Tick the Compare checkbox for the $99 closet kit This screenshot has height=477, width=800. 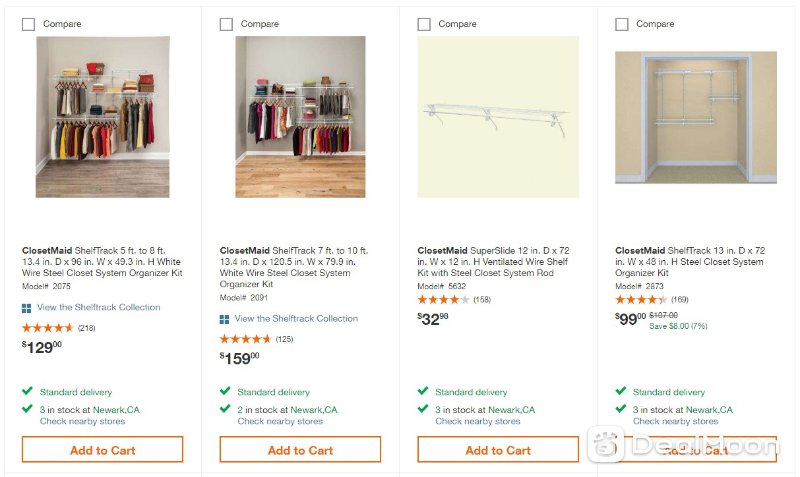click(622, 24)
